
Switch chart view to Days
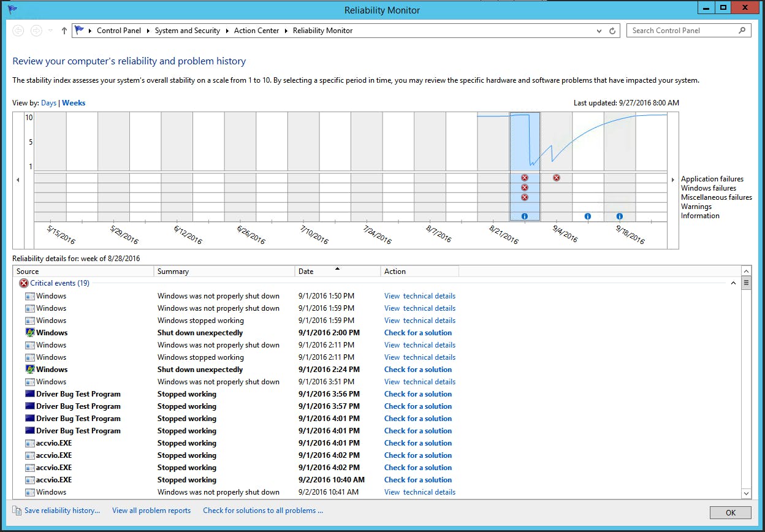click(48, 102)
